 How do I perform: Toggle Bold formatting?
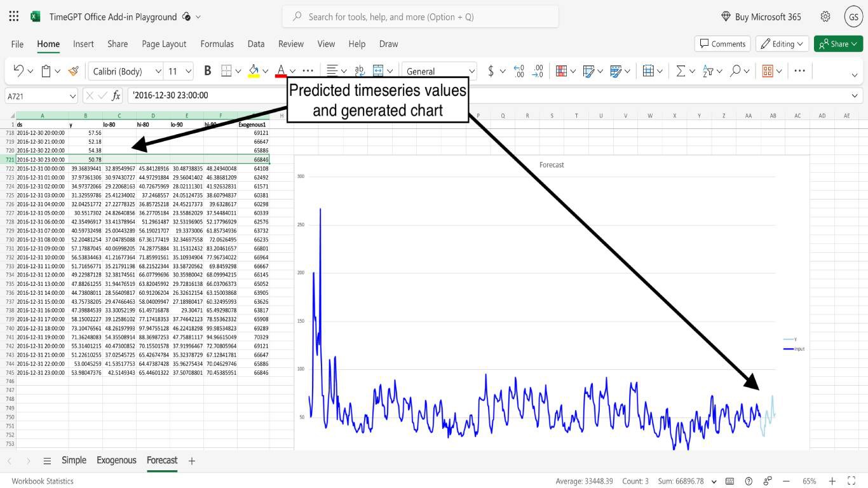click(207, 71)
